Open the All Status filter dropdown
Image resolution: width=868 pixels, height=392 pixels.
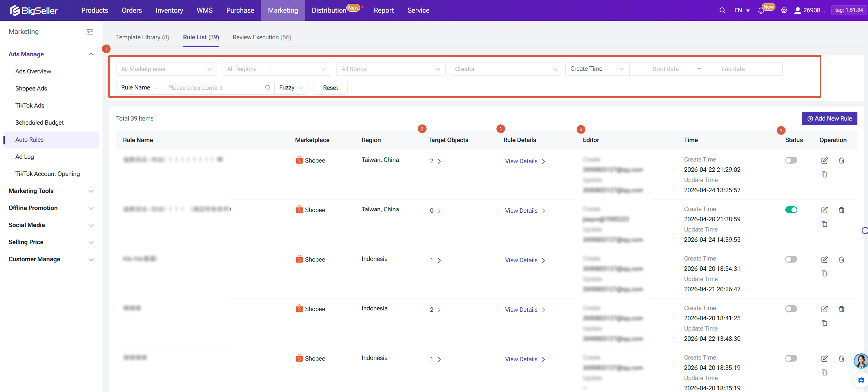click(x=390, y=69)
